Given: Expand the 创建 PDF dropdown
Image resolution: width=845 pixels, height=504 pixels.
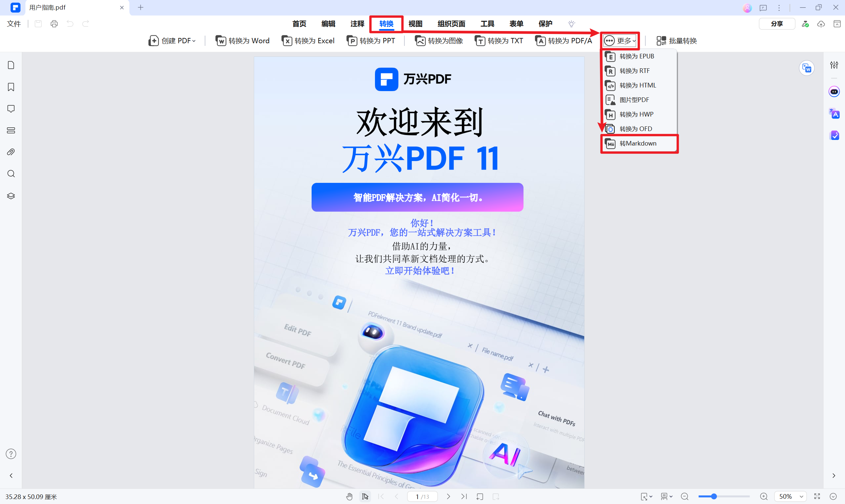Looking at the screenshot, I should (x=172, y=40).
